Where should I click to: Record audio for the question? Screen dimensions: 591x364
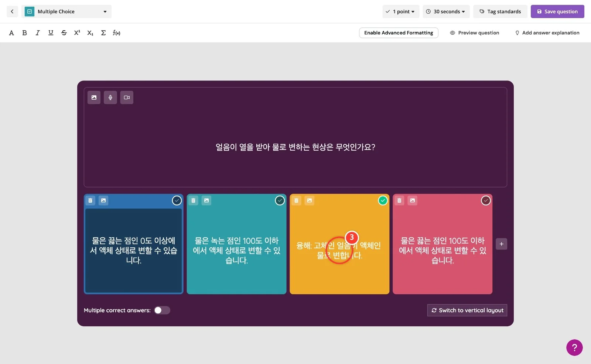pyautogui.click(x=110, y=97)
